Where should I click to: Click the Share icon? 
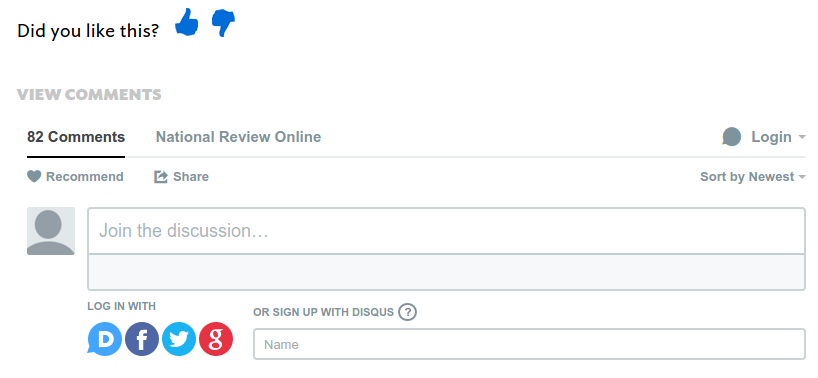tap(161, 177)
